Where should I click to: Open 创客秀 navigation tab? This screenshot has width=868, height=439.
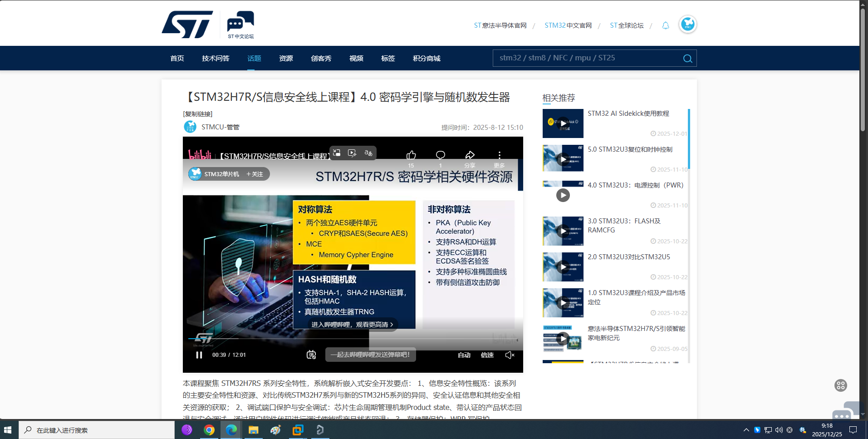tap(321, 58)
